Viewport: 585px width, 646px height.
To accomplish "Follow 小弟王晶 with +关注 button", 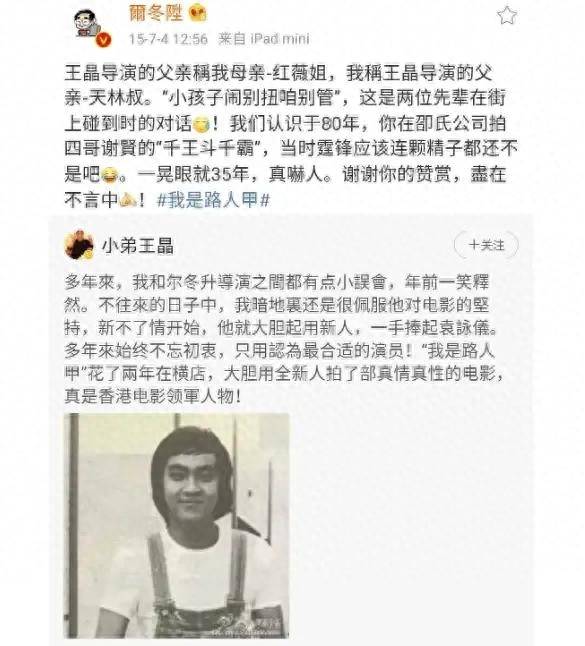I will point(486,245).
